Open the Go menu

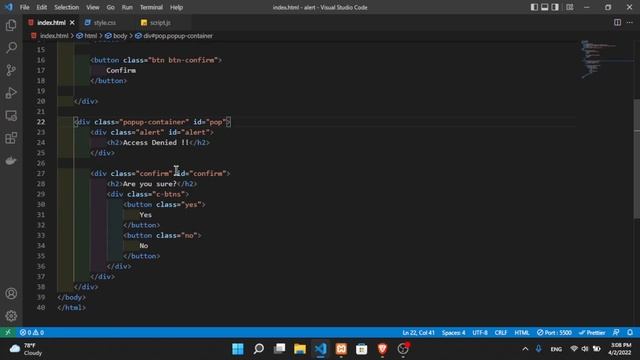point(110,7)
